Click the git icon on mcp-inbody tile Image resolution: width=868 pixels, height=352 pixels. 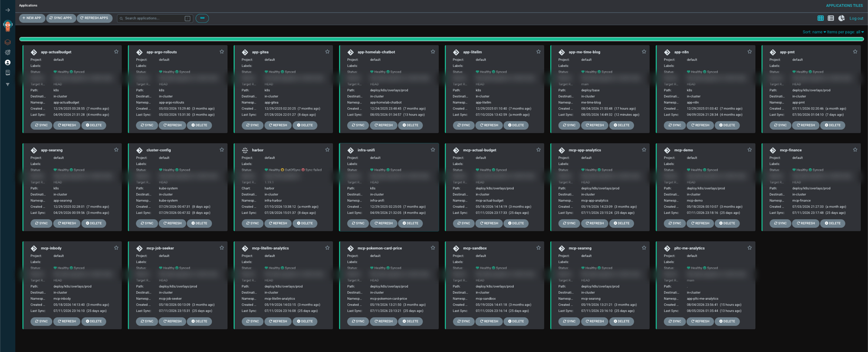click(x=34, y=249)
